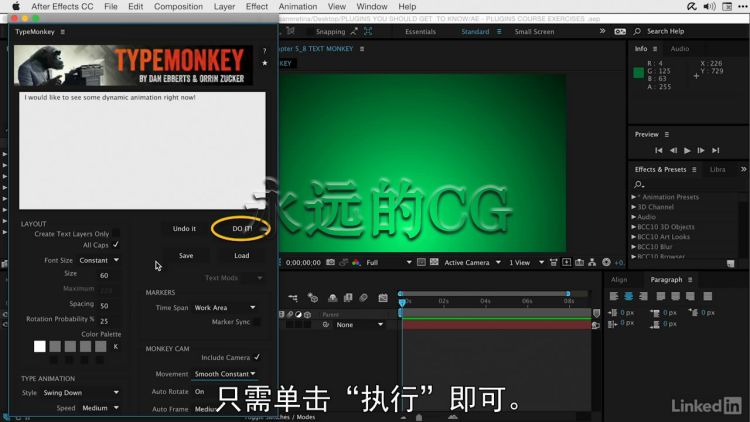Click the reset exposure icon

(607, 262)
